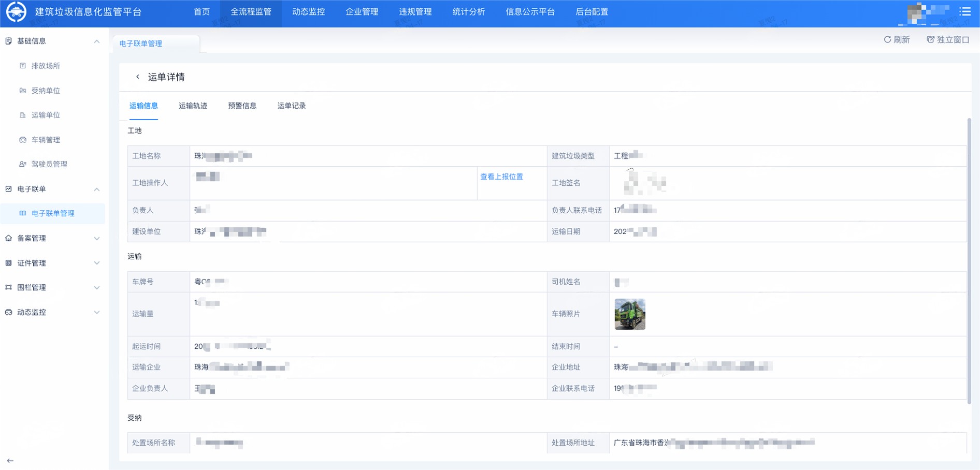Open 独立窗口 from the top right
The height and width of the screenshot is (470, 980).
(x=947, y=39)
